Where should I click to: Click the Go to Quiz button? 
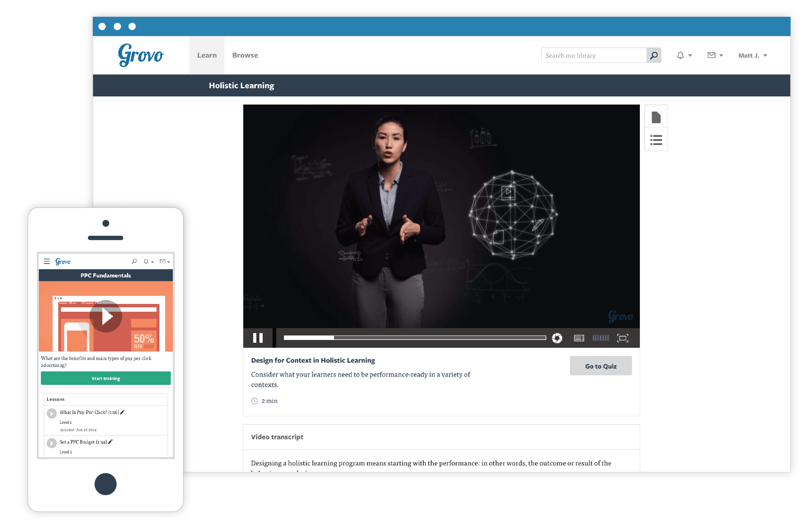tap(601, 366)
